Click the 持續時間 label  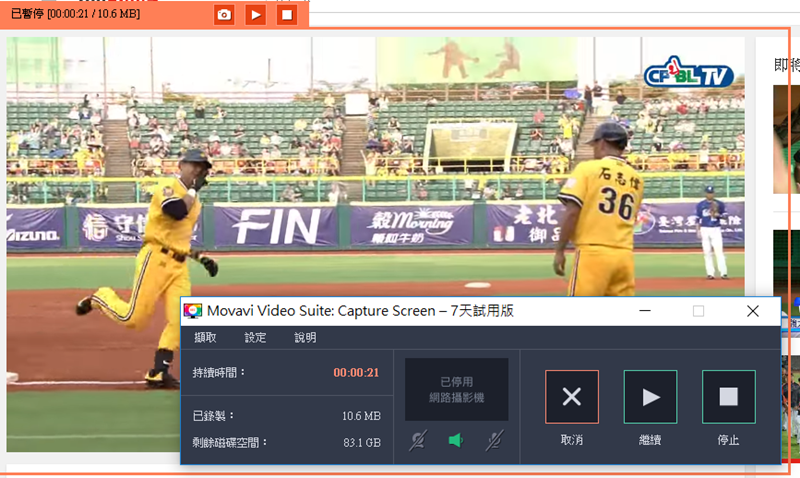[x=219, y=372]
